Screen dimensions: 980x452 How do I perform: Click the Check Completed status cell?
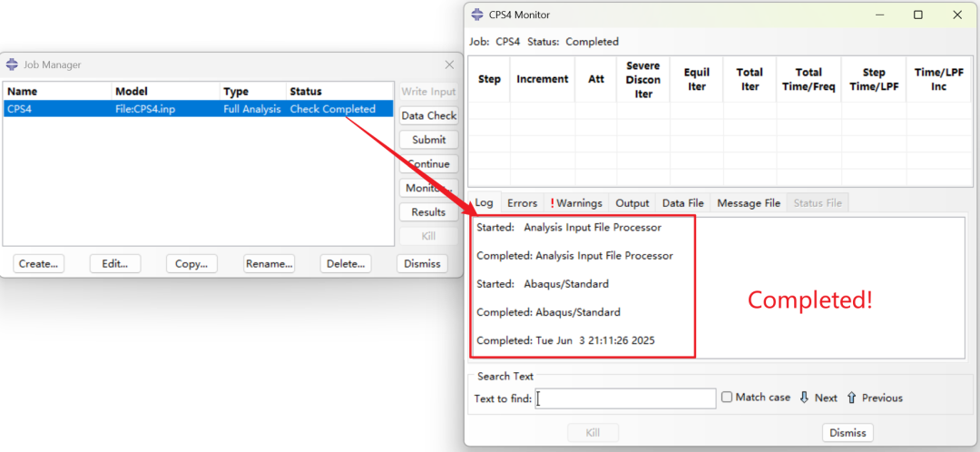(x=332, y=109)
